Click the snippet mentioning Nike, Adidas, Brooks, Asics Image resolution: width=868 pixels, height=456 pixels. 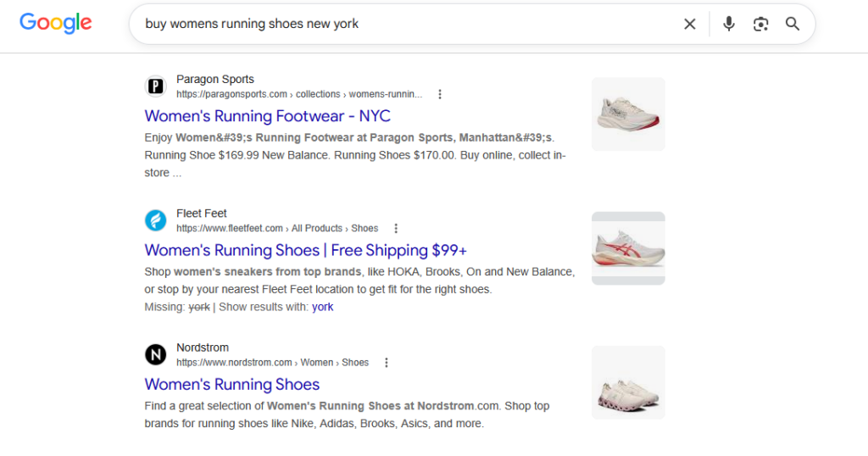[x=347, y=415]
